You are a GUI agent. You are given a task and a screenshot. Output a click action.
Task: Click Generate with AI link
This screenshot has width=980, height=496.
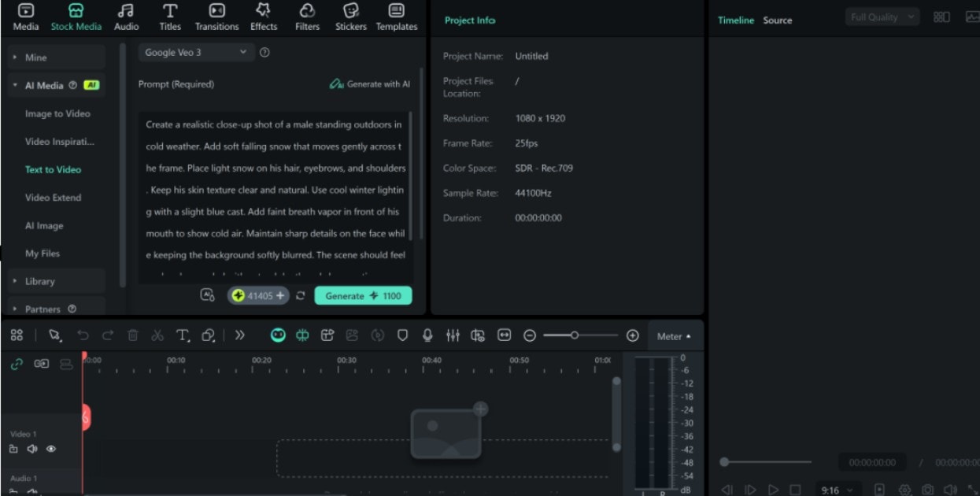point(370,84)
